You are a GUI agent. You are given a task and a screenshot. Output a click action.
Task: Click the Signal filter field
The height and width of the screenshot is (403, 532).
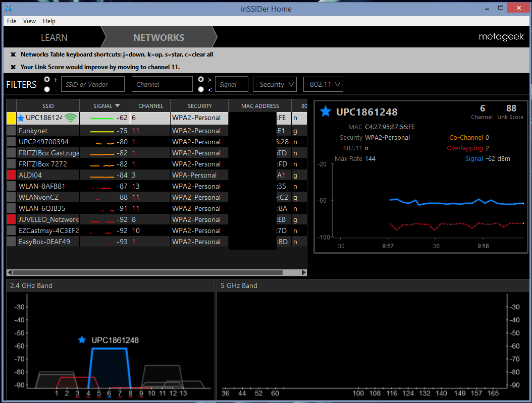(x=232, y=84)
